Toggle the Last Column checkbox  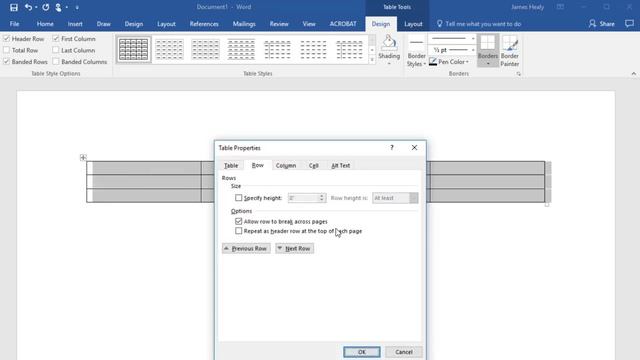click(56, 50)
